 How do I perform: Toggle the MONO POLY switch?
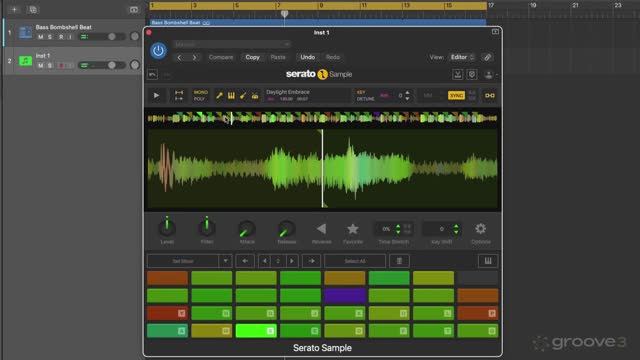point(200,96)
